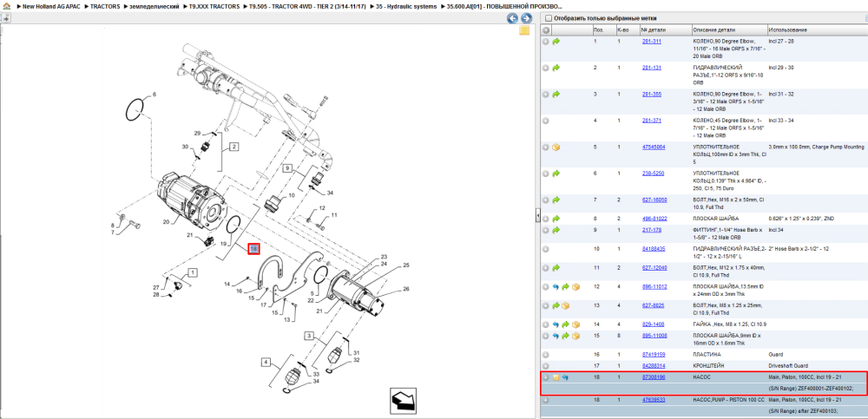The height and width of the screenshot is (419, 868).
Task: Click the back navigation arrow above diagram
Action: tap(513, 18)
